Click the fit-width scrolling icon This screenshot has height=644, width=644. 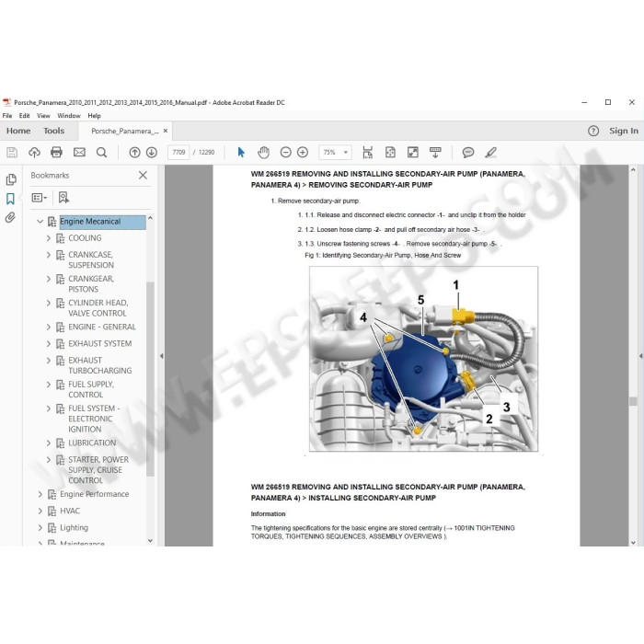368,153
